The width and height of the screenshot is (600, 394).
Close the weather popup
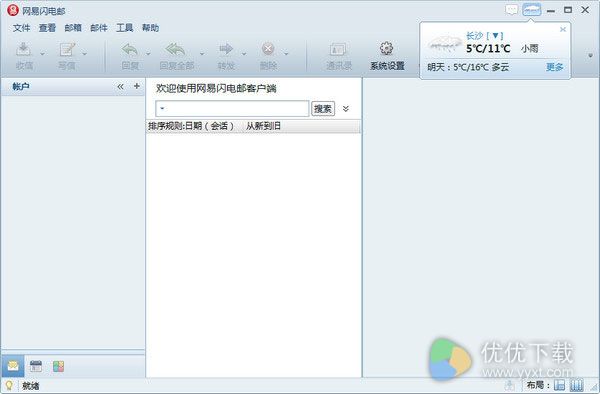coord(562,29)
